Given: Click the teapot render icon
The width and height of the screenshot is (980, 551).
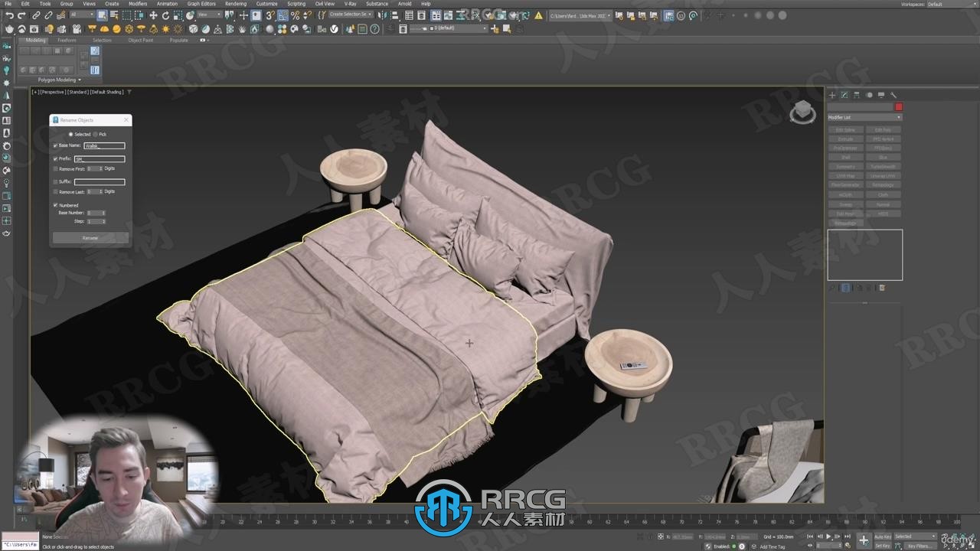Looking at the screenshot, I should [8, 29].
